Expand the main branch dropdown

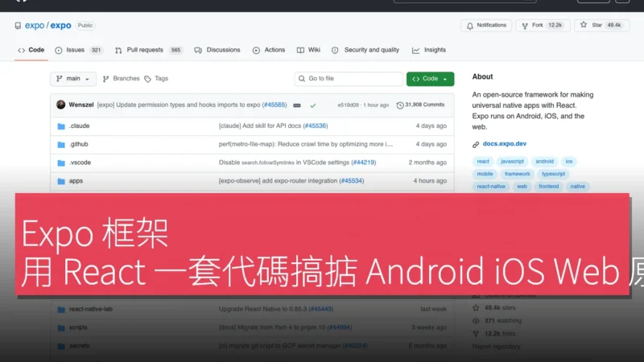[x=73, y=79]
